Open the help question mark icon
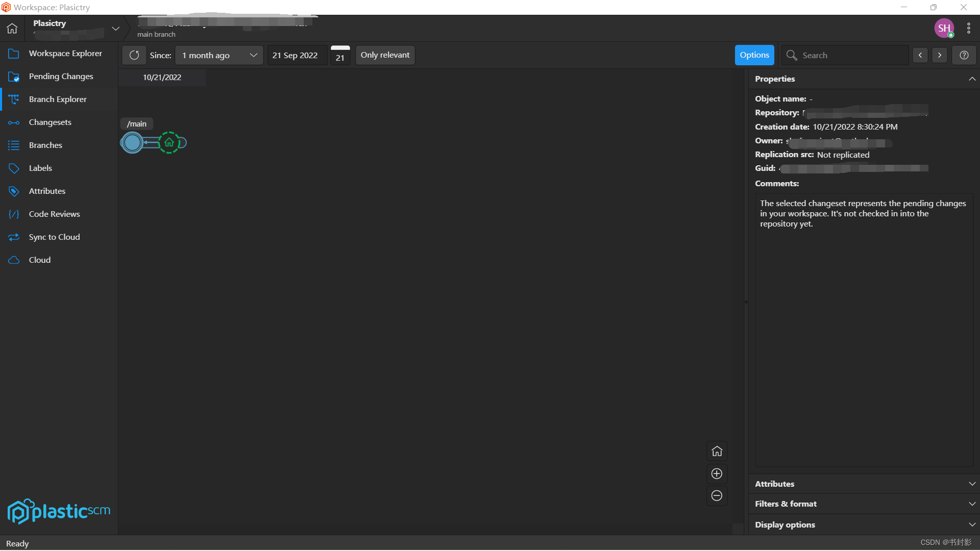Image resolution: width=980 pixels, height=551 pixels. pos(964,55)
